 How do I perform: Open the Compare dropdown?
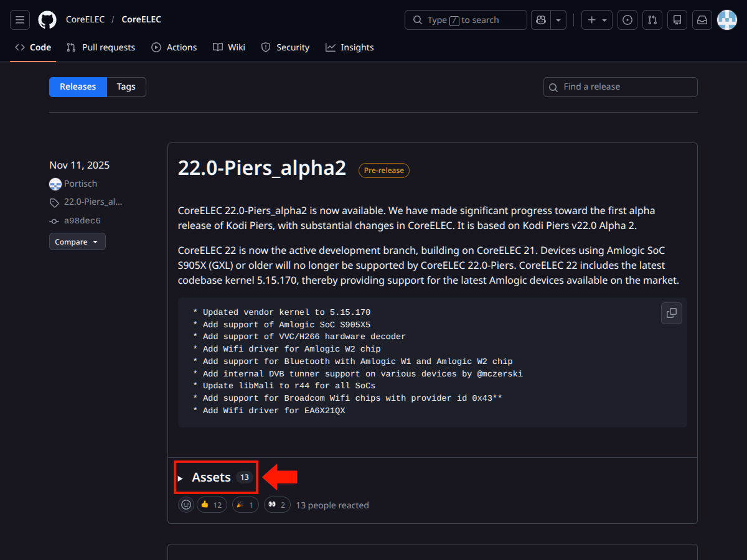pyautogui.click(x=77, y=241)
